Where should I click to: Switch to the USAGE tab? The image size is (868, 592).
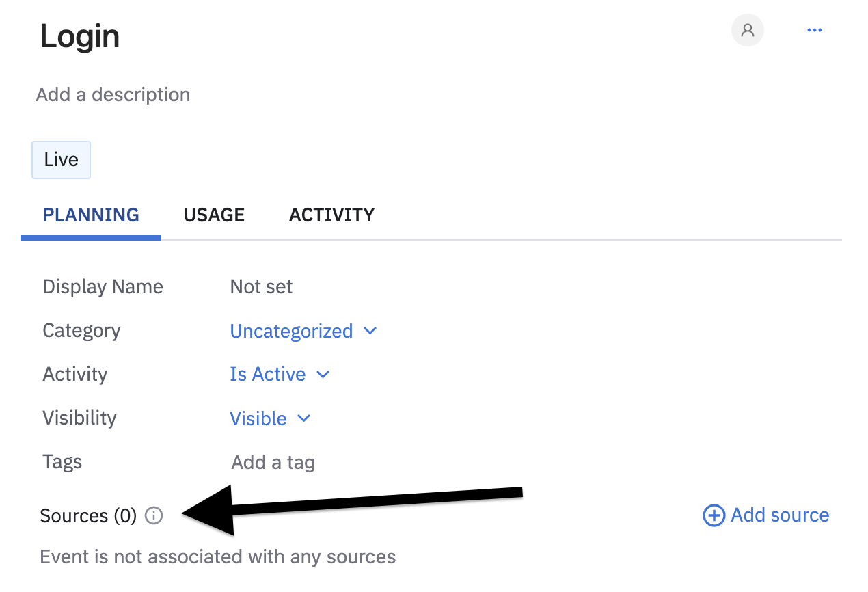pos(214,215)
